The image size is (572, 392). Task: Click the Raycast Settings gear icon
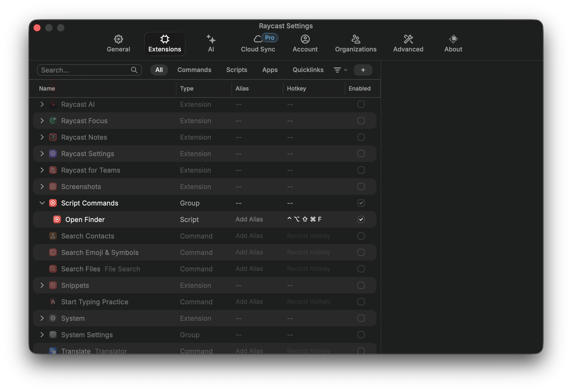tap(53, 154)
